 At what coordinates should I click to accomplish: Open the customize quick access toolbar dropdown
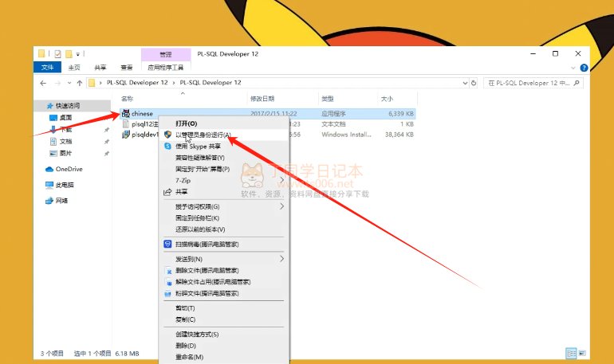[x=77, y=54]
